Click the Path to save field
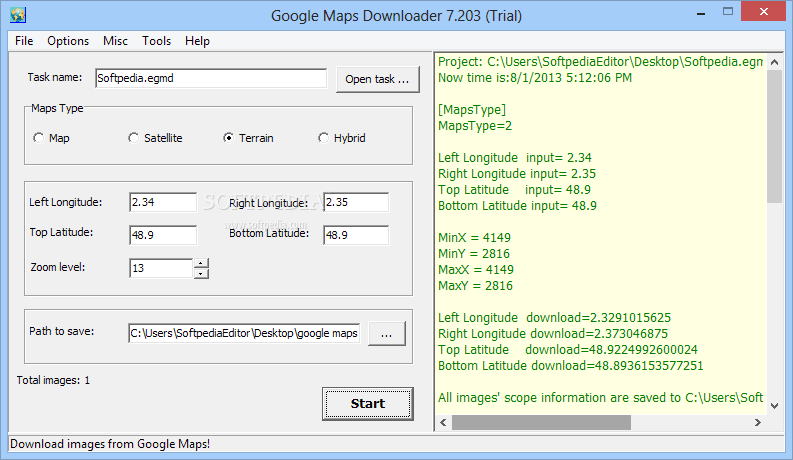This screenshot has height=460, width=793. point(244,333)
